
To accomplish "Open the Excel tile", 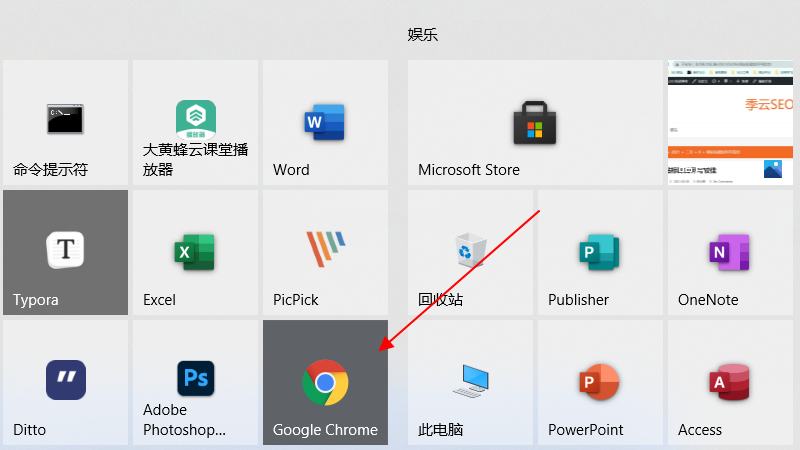I will (x=195, y=253).
